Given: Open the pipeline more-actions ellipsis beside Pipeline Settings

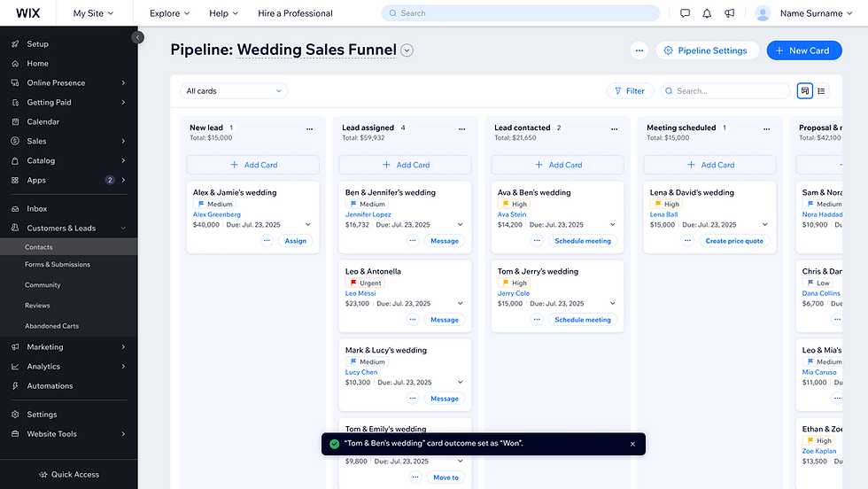Looking at the screenshot, I should [x=639, y=50].
